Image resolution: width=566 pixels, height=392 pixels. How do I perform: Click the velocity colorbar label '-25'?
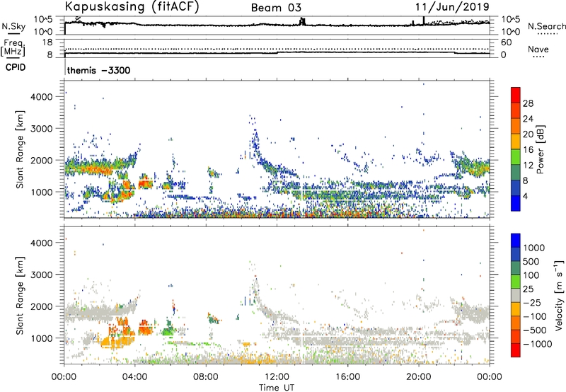click(x=532, y=302)
